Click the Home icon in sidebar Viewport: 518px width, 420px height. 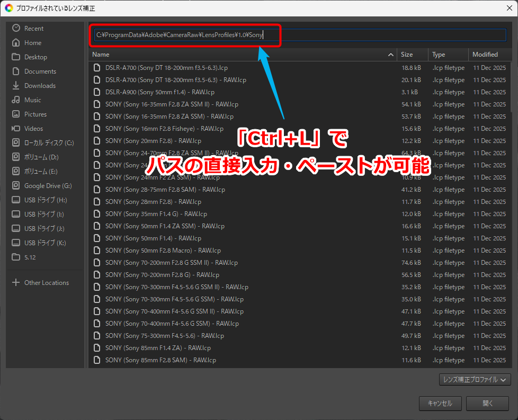click(x=16, y=42)
